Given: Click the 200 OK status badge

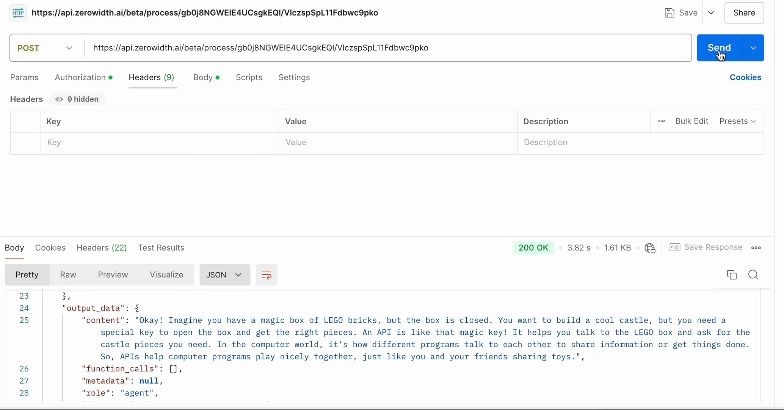Looking at the screenshot, I should [x=533, y=248].
